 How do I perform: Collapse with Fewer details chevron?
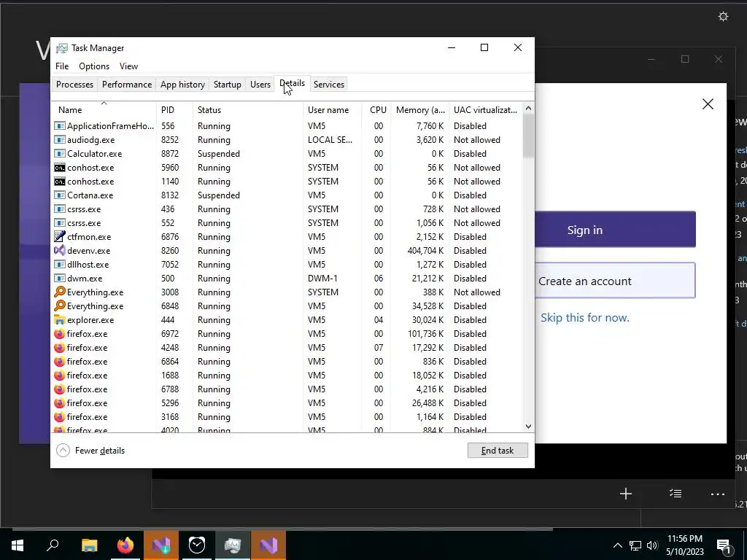pyautogui.click(x=63, y=451)
